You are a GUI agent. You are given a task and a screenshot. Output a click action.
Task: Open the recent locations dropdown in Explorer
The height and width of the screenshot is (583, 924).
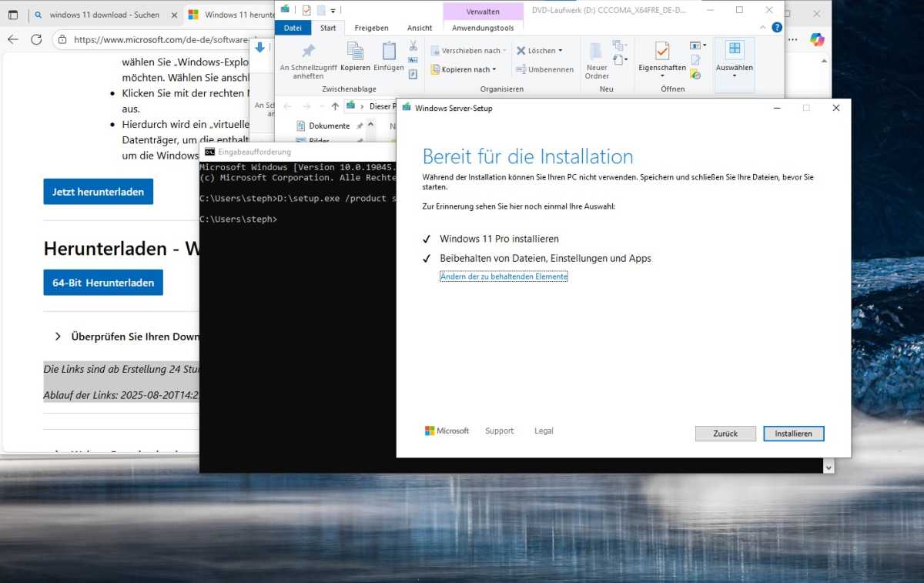pyautogui.click(x=321, y=106)
